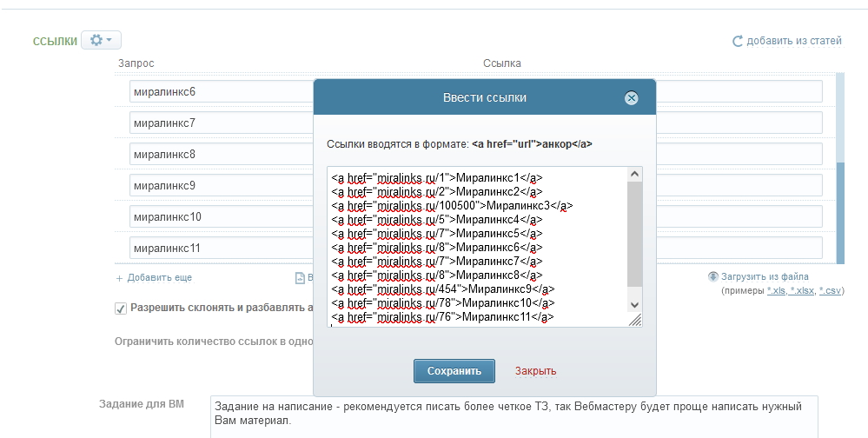Click the Миралинкс1 line in textarea
868x438 pixels.
pos(437,178)
